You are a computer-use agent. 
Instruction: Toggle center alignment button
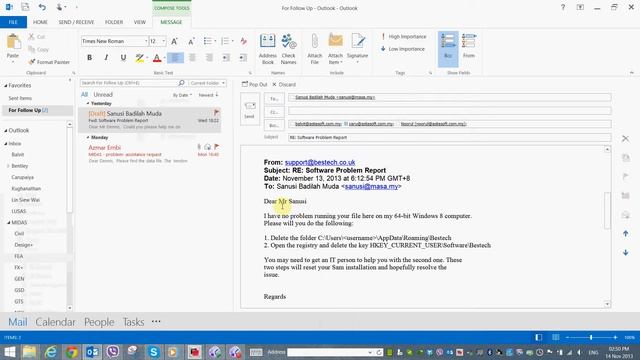[x=192, y=58]
